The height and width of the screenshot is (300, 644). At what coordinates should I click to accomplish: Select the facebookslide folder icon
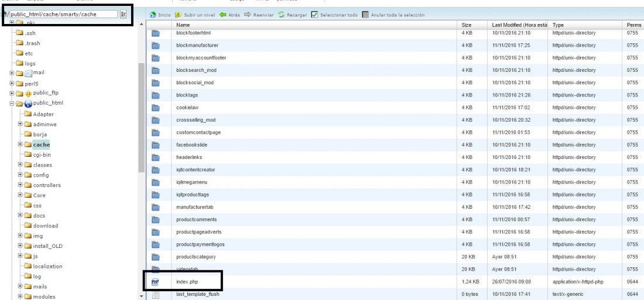coord(155,145)
